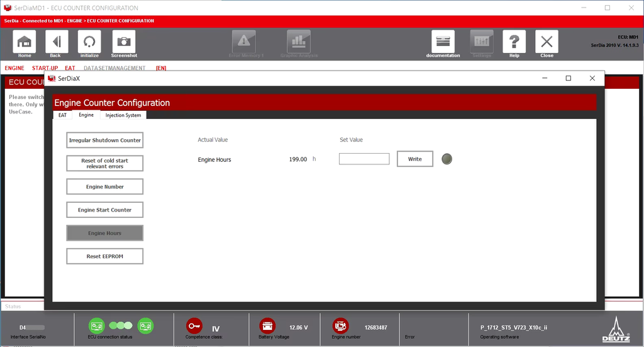Screen dimensions: 644x347
Task: Open Help question mark icon
Action: click(x=514, y=42)
